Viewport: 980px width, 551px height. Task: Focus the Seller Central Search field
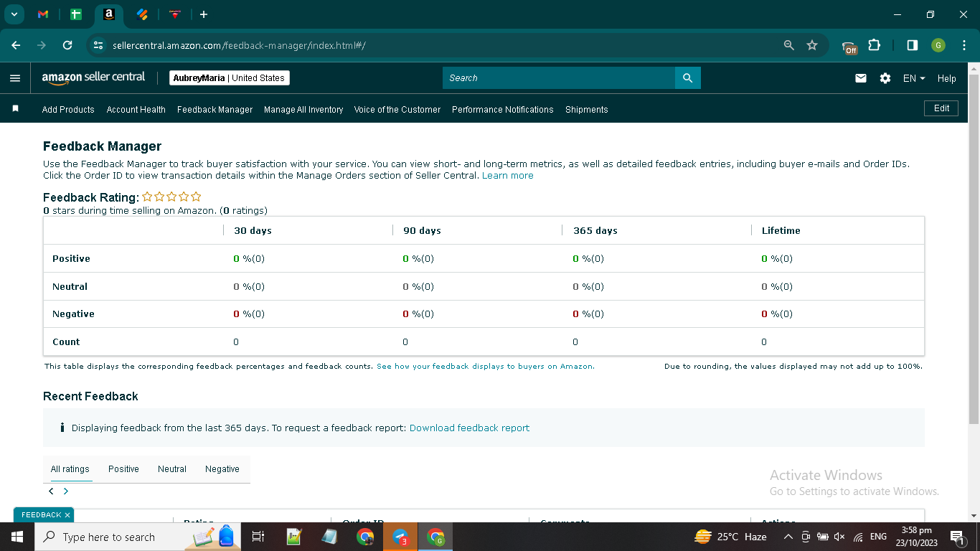[x=559, y=78]
